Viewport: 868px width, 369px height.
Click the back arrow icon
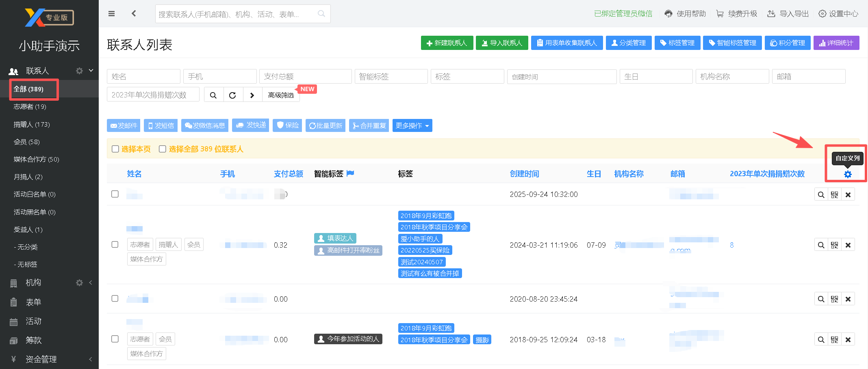point(134,14)
